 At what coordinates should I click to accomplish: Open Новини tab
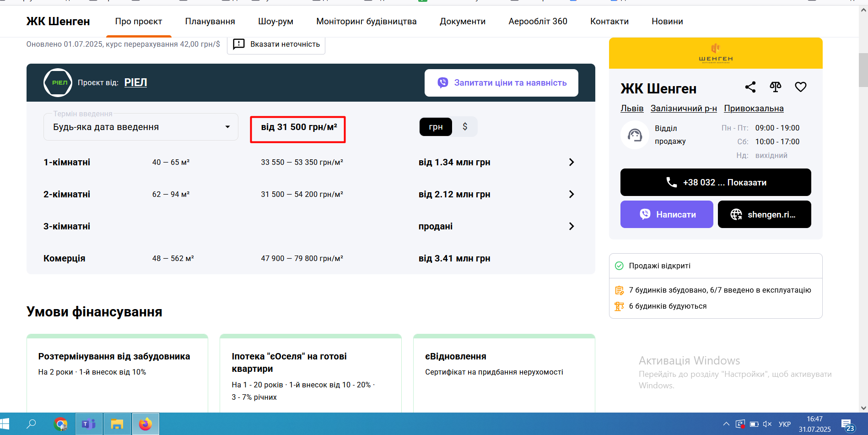coord(667,22)
